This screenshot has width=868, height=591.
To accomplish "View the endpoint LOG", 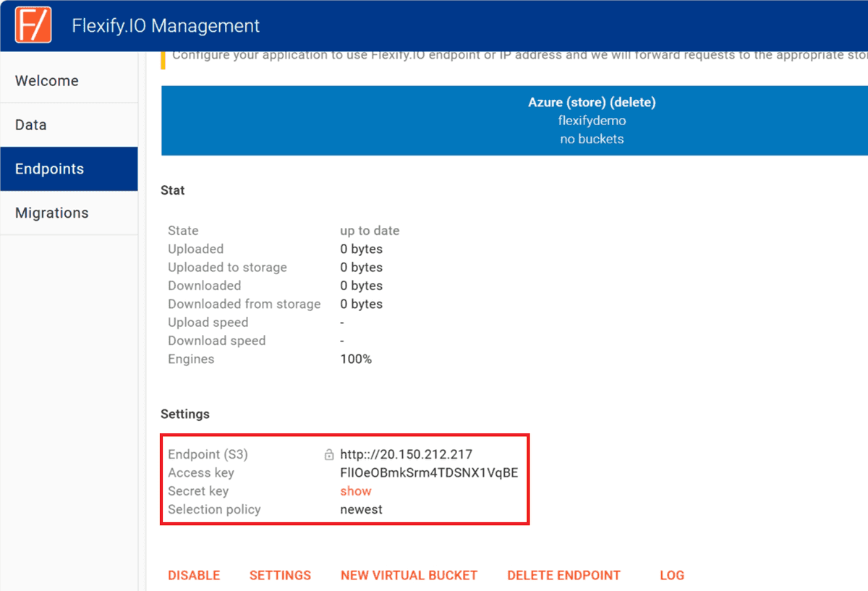I will (671, 575).
